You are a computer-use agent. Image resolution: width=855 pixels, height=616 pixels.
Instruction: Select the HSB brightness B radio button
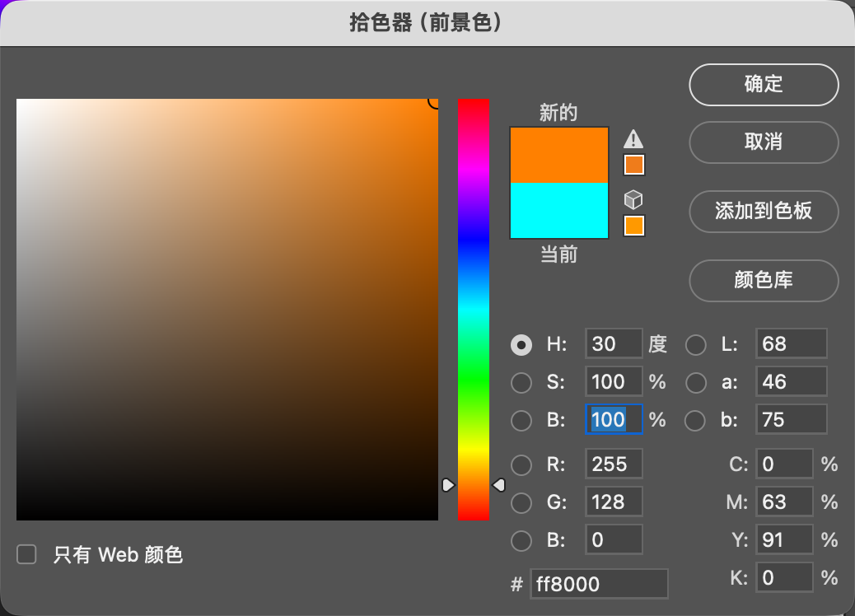[x=521, y=420]
